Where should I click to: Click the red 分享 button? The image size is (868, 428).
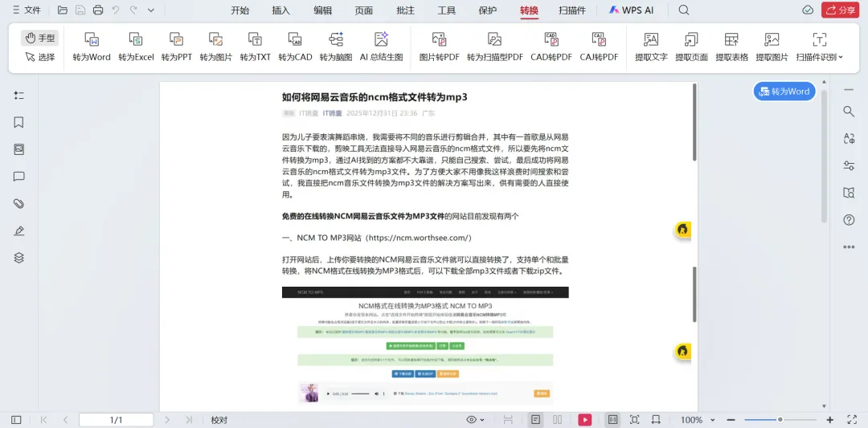[x=841, y=10]
